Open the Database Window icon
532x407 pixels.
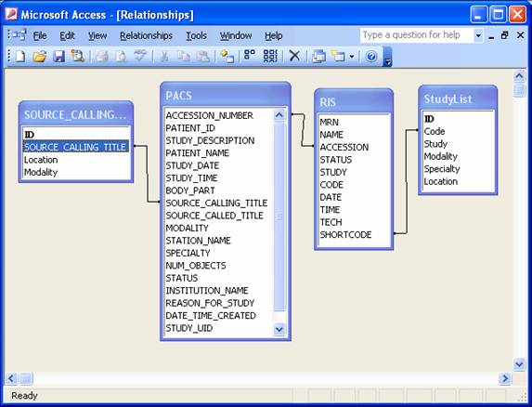pyautogui.click(x=318, y=56)
